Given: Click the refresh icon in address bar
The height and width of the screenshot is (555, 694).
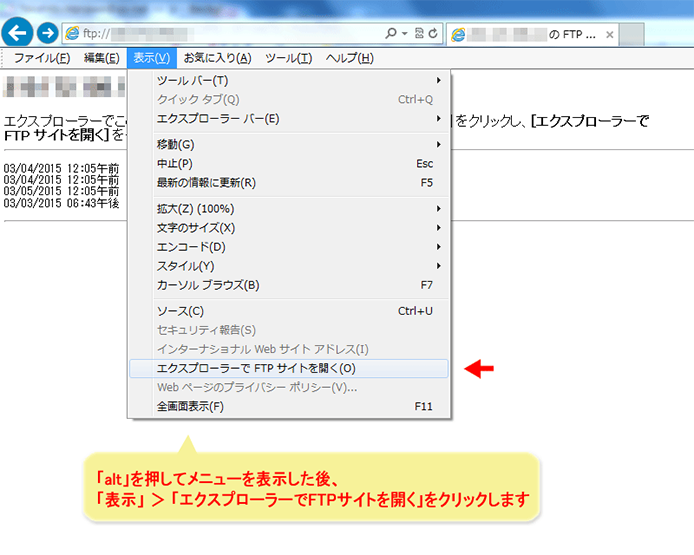Looking at the screenshot, I should tap(432, 33).
